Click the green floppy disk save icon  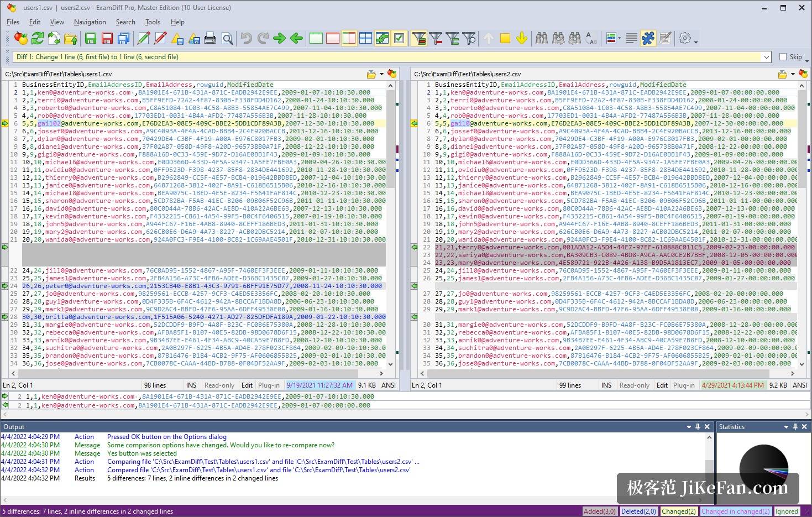point(91,38)
